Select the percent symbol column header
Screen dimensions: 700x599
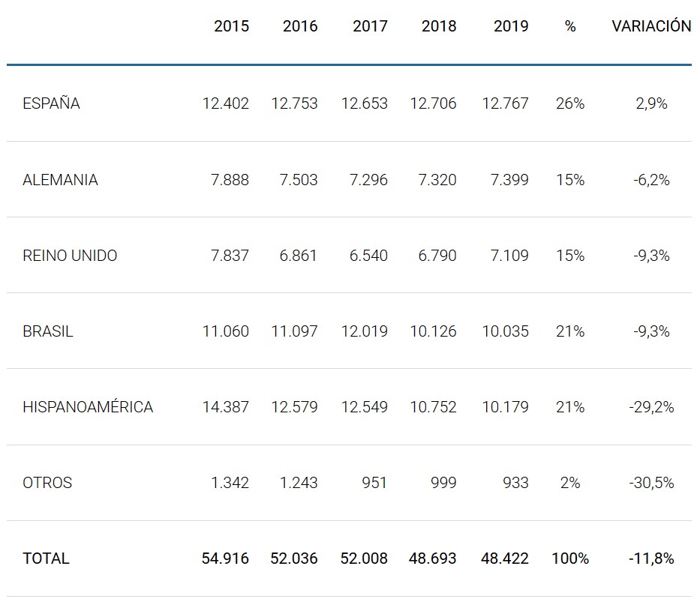pos(570,26)
